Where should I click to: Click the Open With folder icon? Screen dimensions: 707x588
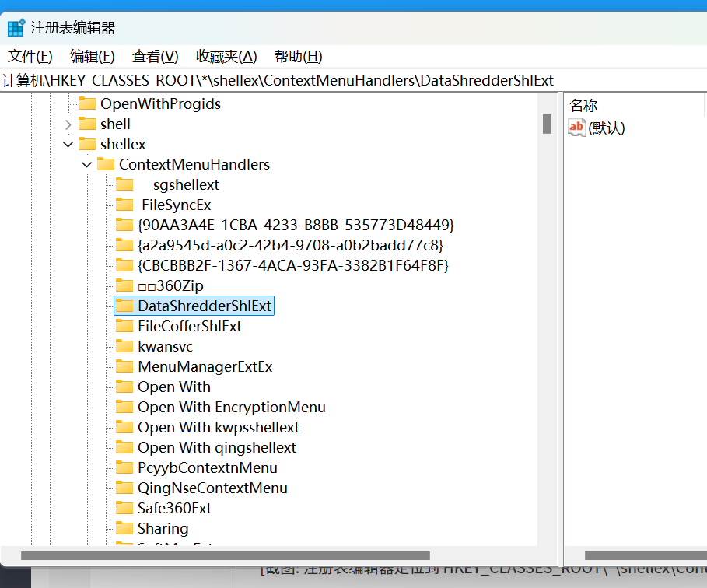pos(124,387)
